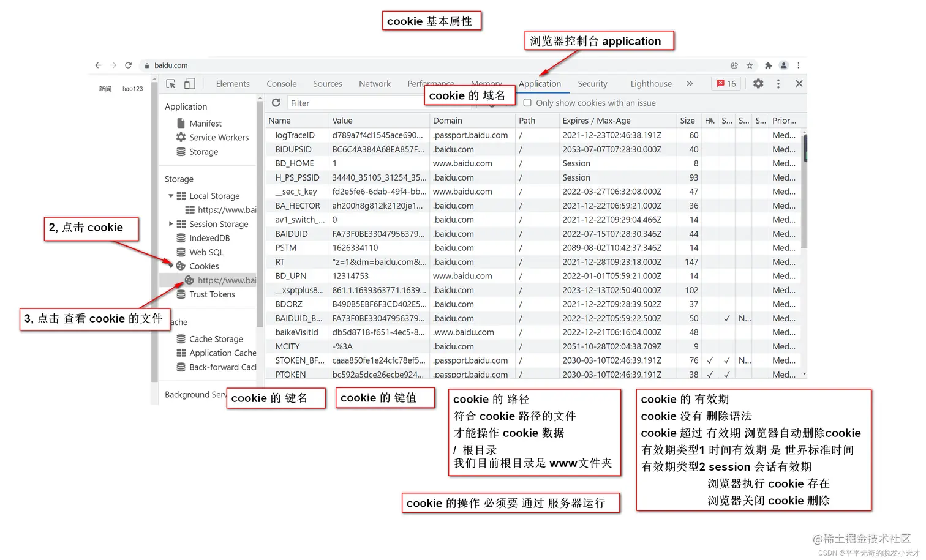The image size is (926, 560).
Task: Switch to the Sources tab
Action: pyautogui.click(x=328, y=84)
